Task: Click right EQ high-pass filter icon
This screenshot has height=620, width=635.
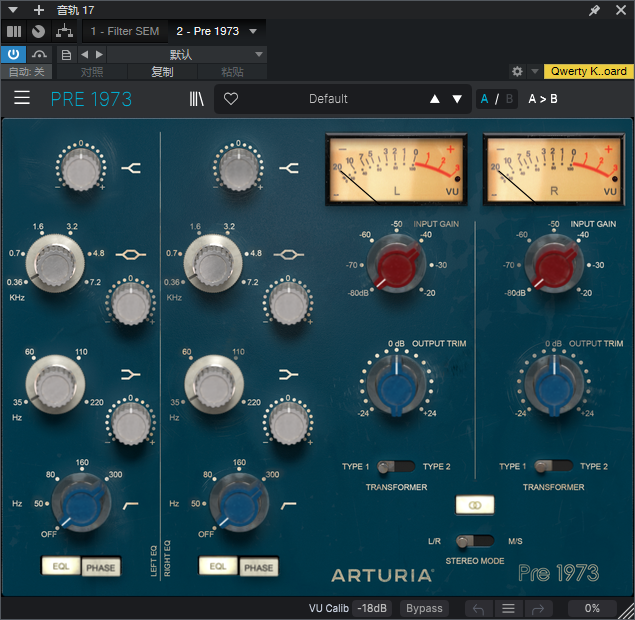Action: (288, 505)
